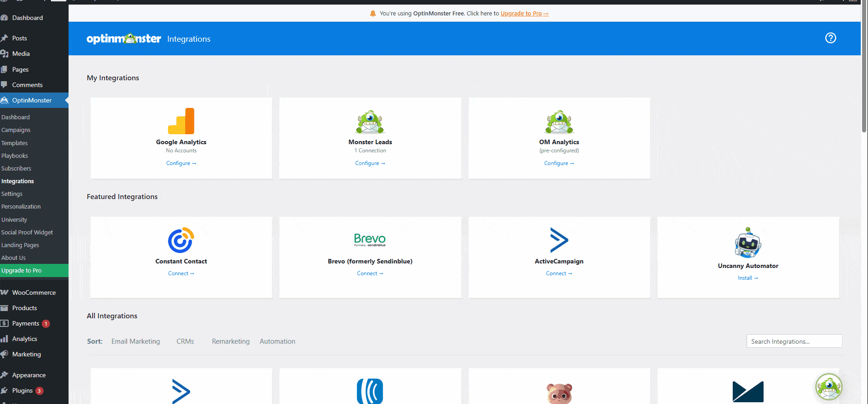This screenshot has height=404, width=868.
Task: Open Personalization in the sidebar
Action: tap(21, 206)
